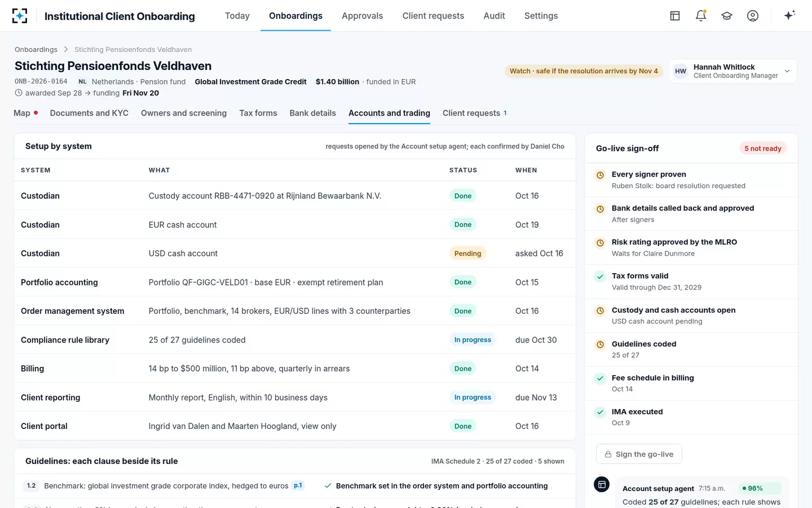Open Settings in top navigation

point(541,16)
